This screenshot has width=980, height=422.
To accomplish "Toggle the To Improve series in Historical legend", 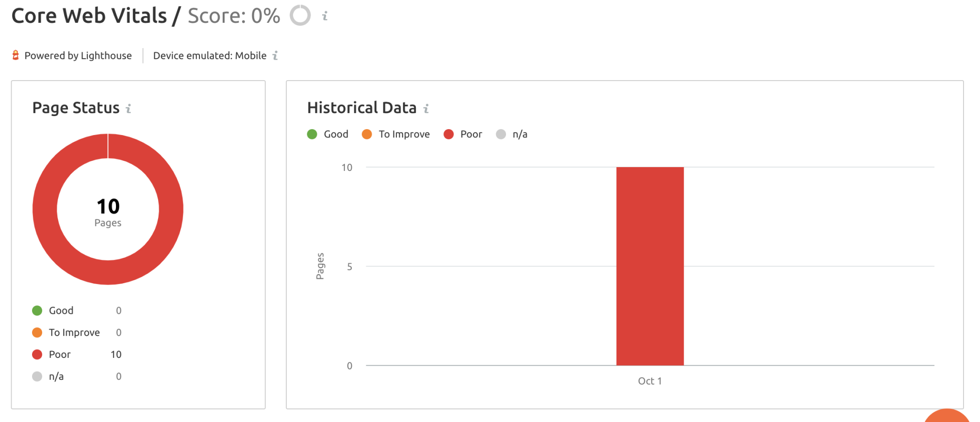I will [x=396, y=134].
